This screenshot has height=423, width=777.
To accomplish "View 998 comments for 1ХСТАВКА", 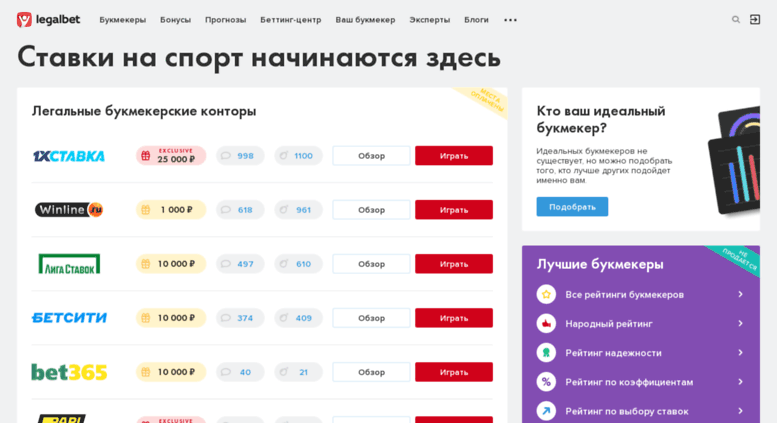I will pyautogui.click(x=240, y=156).
